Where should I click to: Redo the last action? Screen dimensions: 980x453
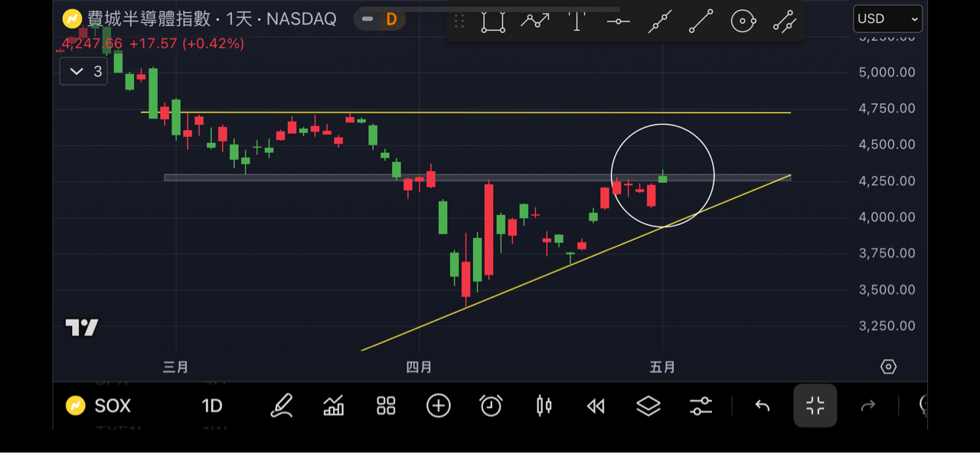tap(867, 406)
